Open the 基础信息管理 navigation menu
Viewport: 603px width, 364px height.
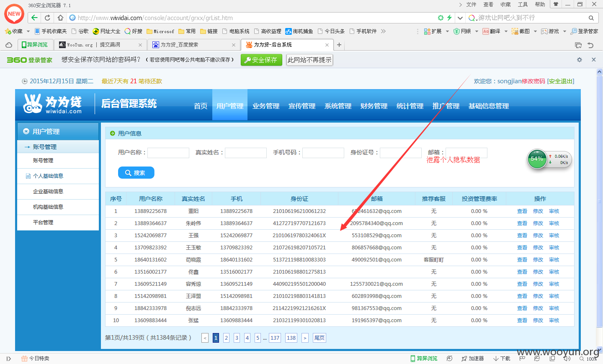click(x=489, y=106)
